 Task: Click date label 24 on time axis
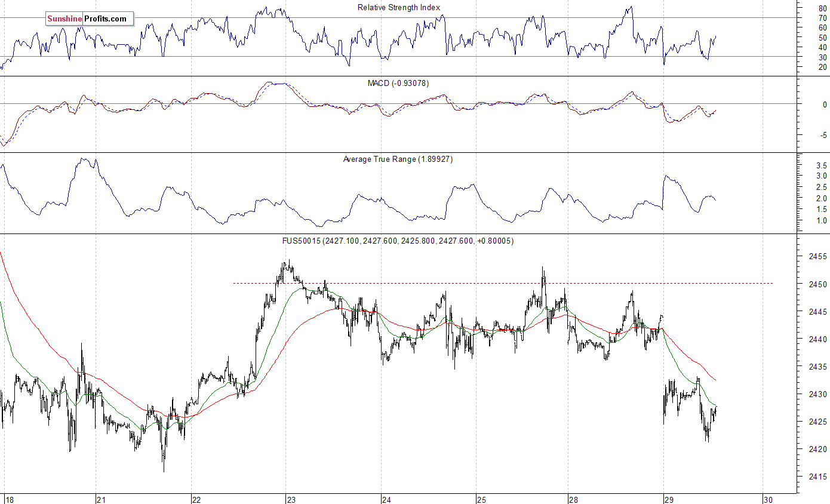(x=386, y=499)
